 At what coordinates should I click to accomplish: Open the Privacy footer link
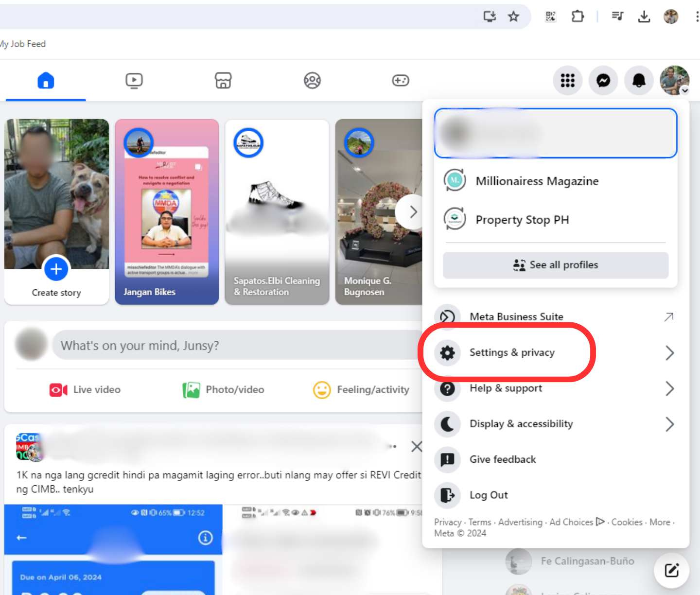[448, 522]
